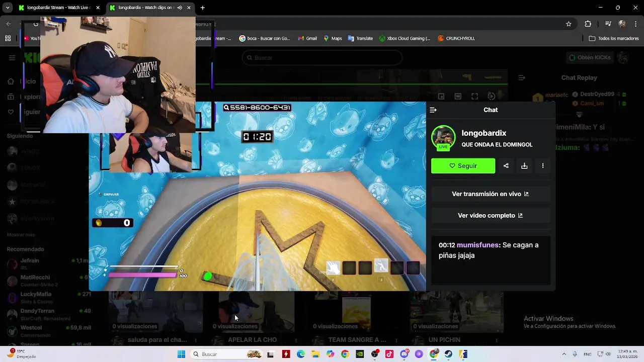644x362 pixels.
Task: Open mumisfunes username in clip chat
Action: 477,245
